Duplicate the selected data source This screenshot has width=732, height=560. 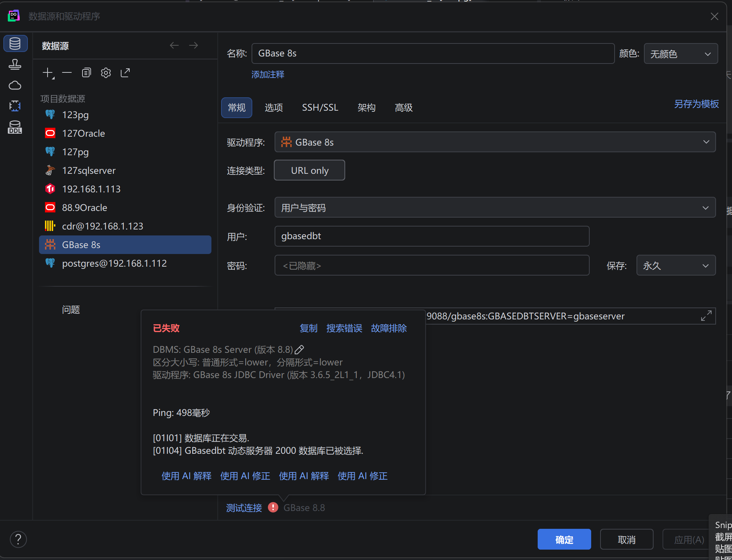[86, 73]
